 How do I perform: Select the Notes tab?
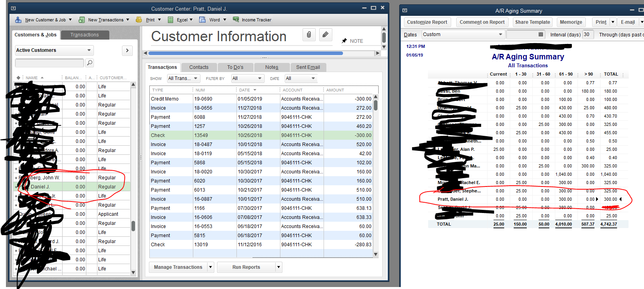(x=272, y=67)
